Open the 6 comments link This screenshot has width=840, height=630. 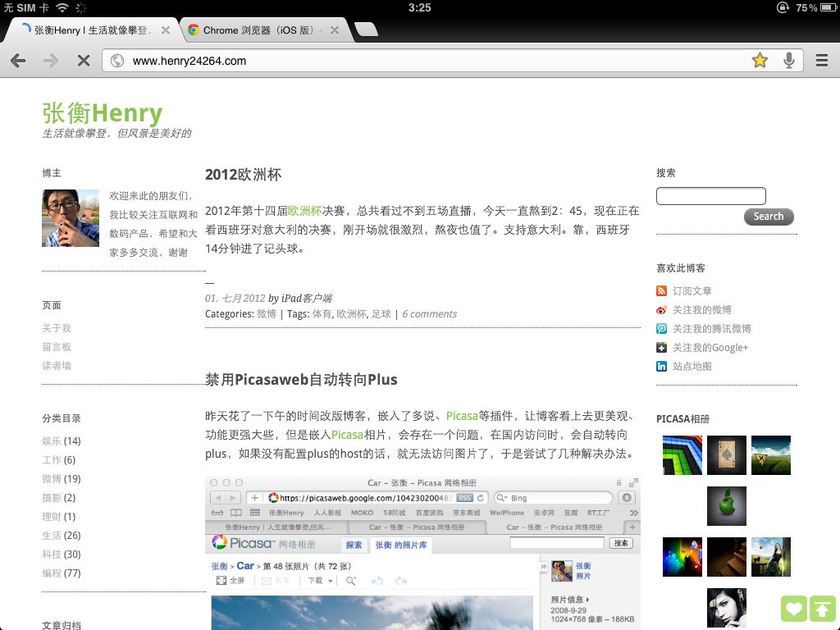428,313
